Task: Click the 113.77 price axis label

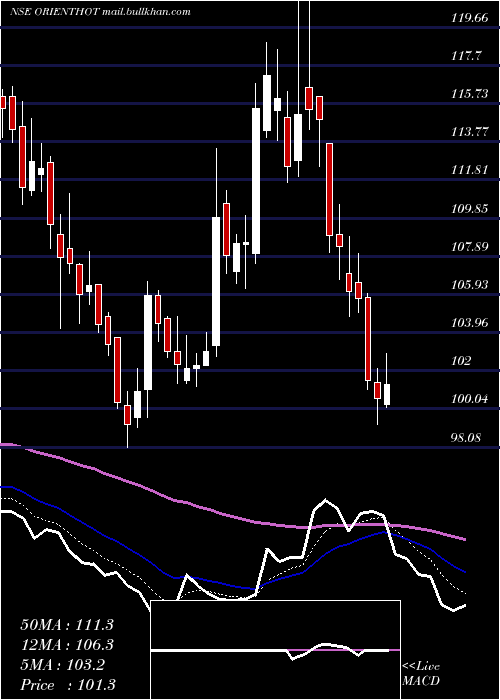Action: point(469,132)
